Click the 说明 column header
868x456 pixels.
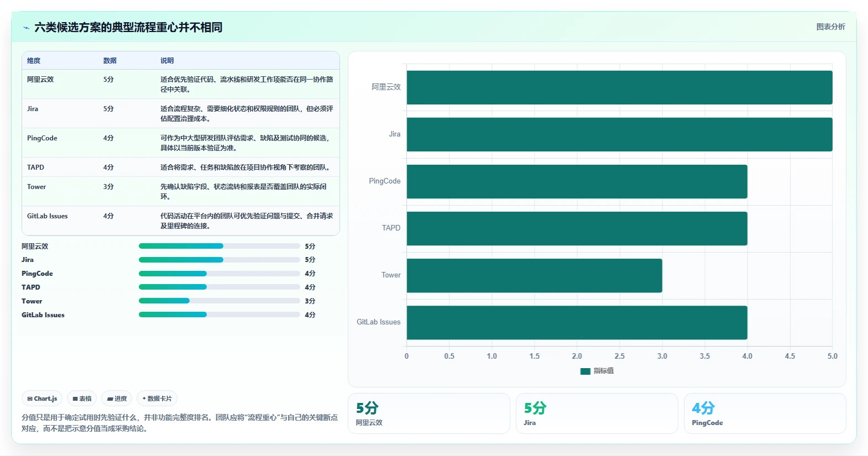(x=167, y=61)
